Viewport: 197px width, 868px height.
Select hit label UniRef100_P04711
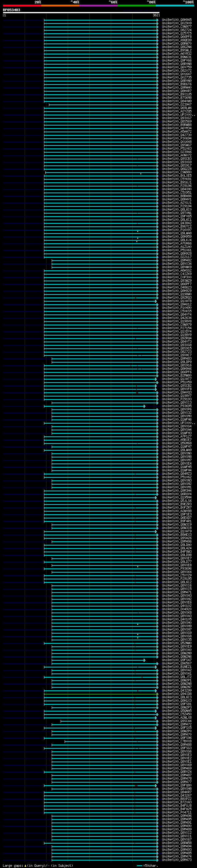(177, 812)
